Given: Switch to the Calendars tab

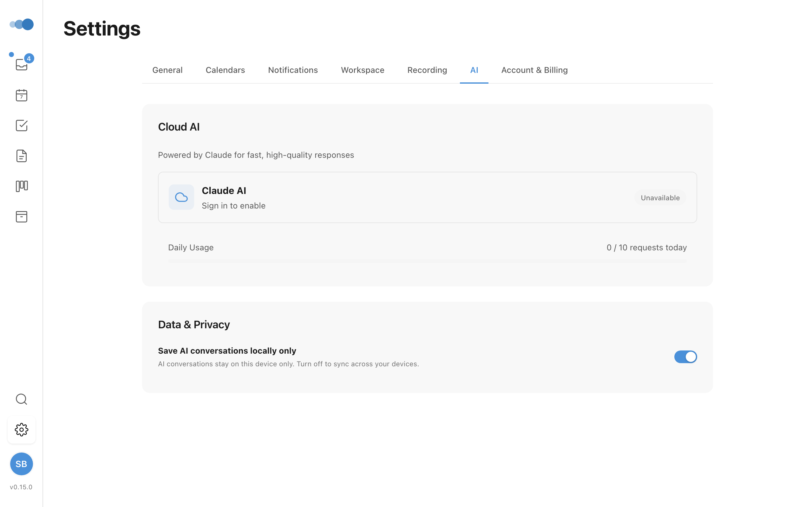Looking at the screenshot, I should click(x=225, y=70).
